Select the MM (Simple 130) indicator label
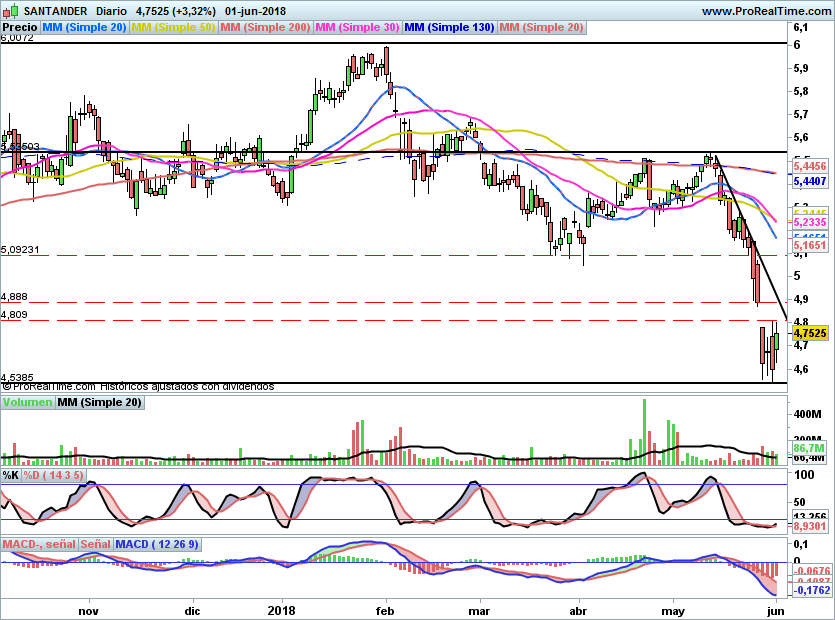The width and height of the screenshot is (835, 620). coord(449,27)
